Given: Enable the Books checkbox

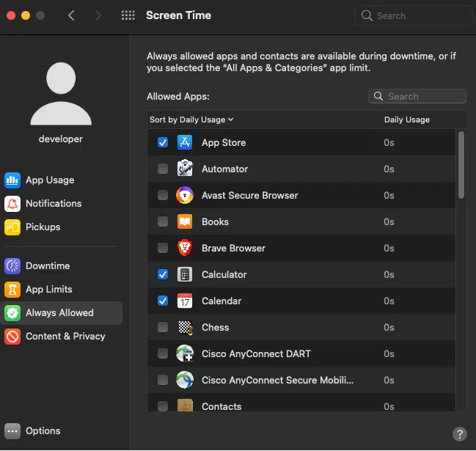Looking at the screenshot, I should click(163, 222).
